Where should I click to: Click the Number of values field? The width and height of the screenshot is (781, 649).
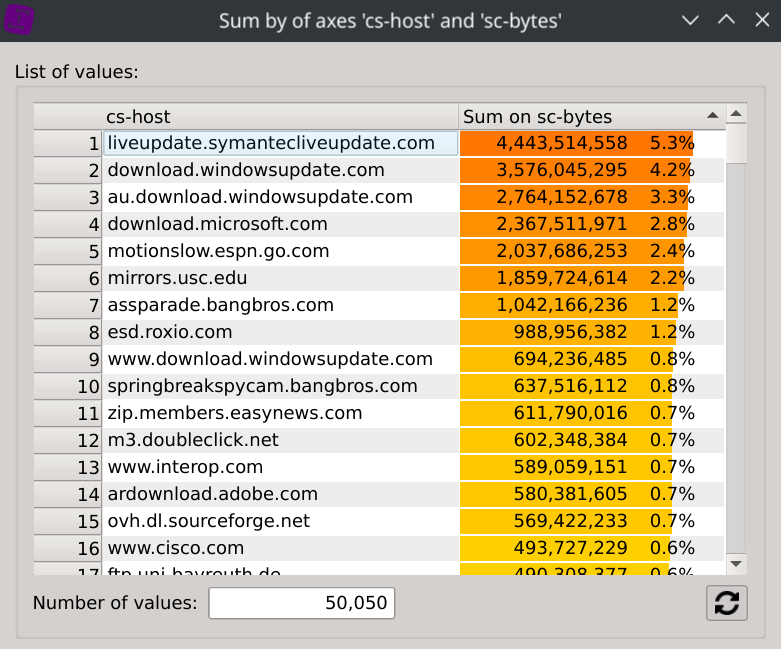[x=302, y=603]
